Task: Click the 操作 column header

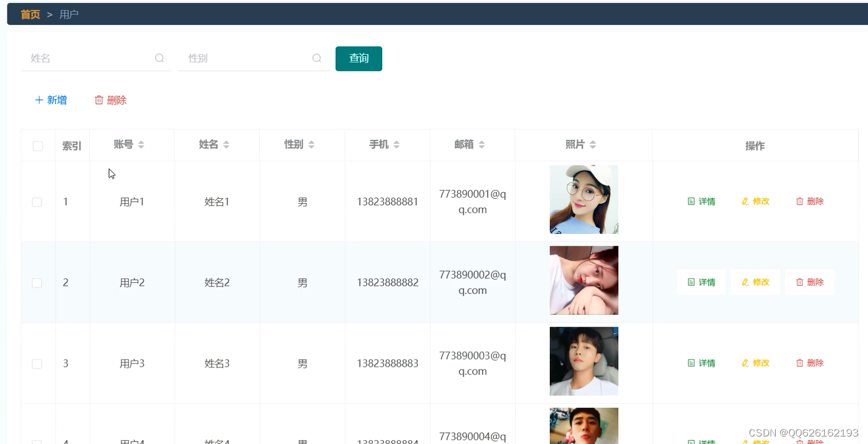Action: click(x=755, y=146)
